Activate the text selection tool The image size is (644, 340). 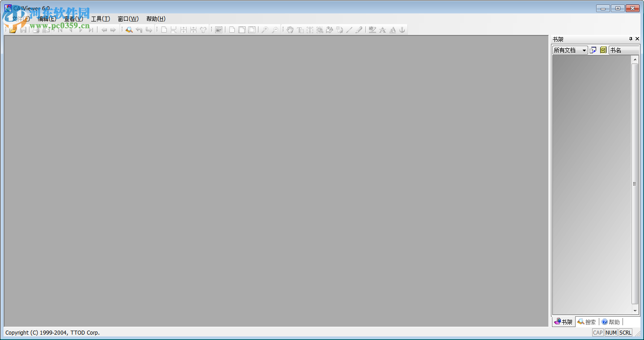click(300, 30)
